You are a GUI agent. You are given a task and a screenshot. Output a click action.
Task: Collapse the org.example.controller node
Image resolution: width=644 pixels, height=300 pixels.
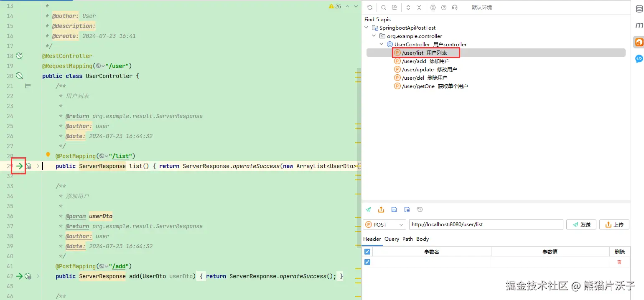click(x=374, y=36)
